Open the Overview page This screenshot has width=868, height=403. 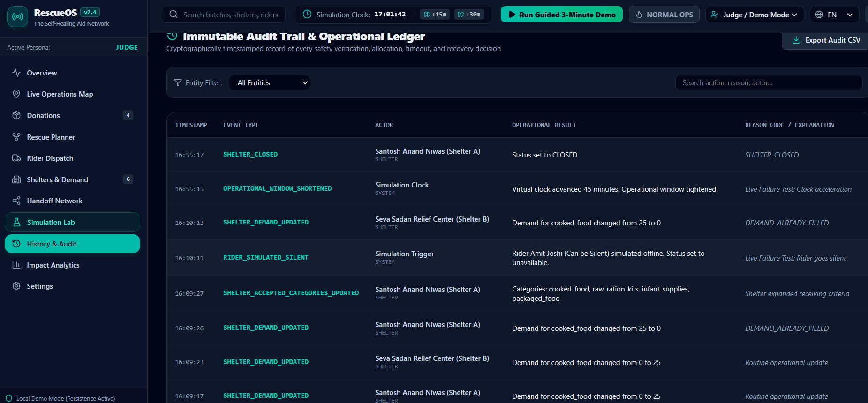pyautogui.click(x=73, y=73)
